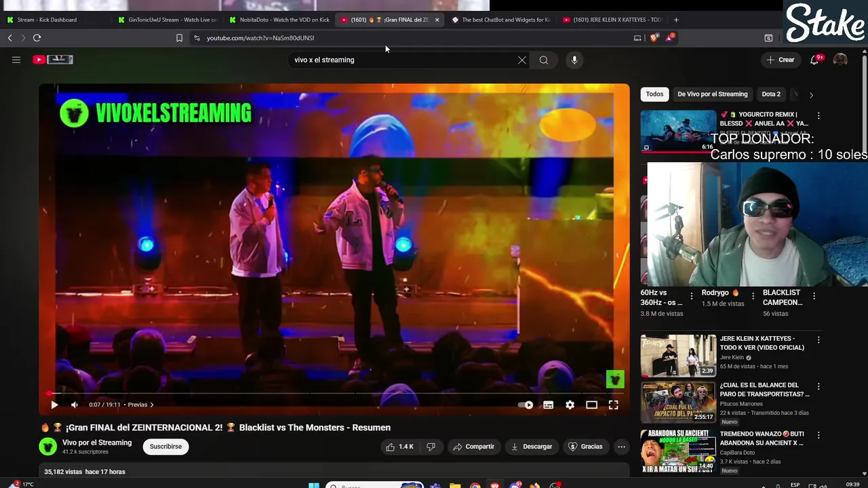Image resolution: width=868 pixels, height=488 pixels.
Task: Open a new browser tab
Action: [676, 20]
